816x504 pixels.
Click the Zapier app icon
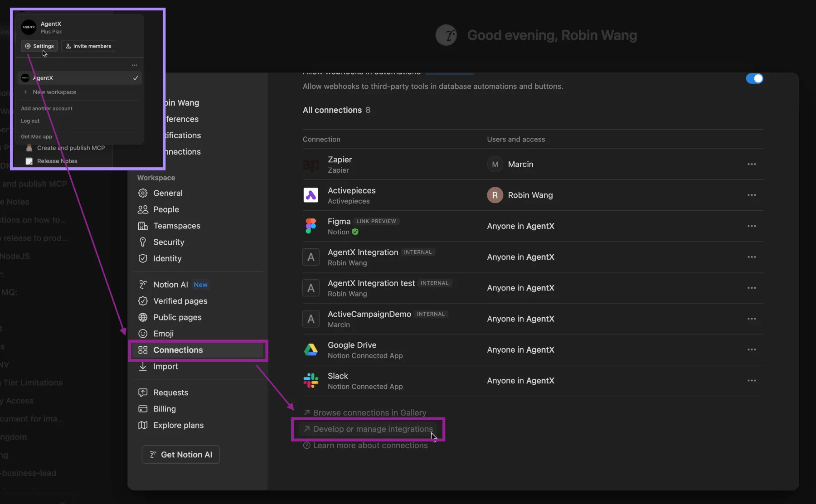pyautogui.click(x=311, y=165)
